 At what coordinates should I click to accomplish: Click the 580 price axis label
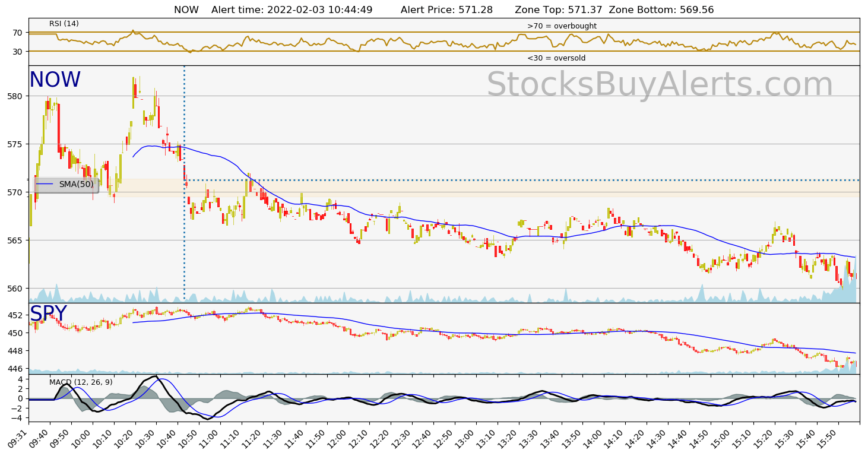pyautogui.click(x=16, y=96)
